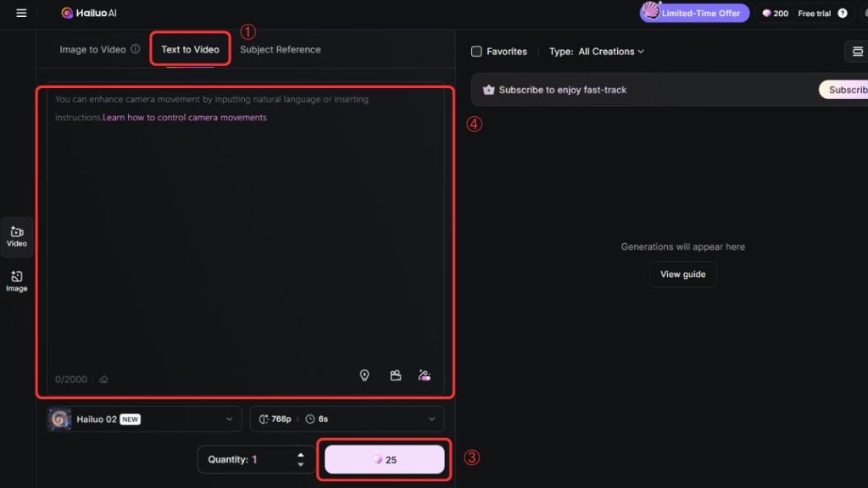Select the Image to Video tab
868x488 pixels.
pyautogui.click(x=92, y=50)
